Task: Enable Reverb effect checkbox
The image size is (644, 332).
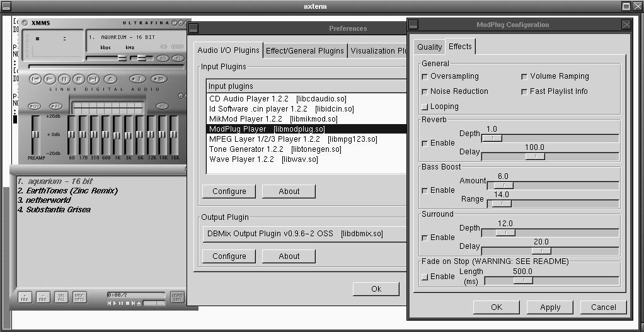Action: [425, 144]
